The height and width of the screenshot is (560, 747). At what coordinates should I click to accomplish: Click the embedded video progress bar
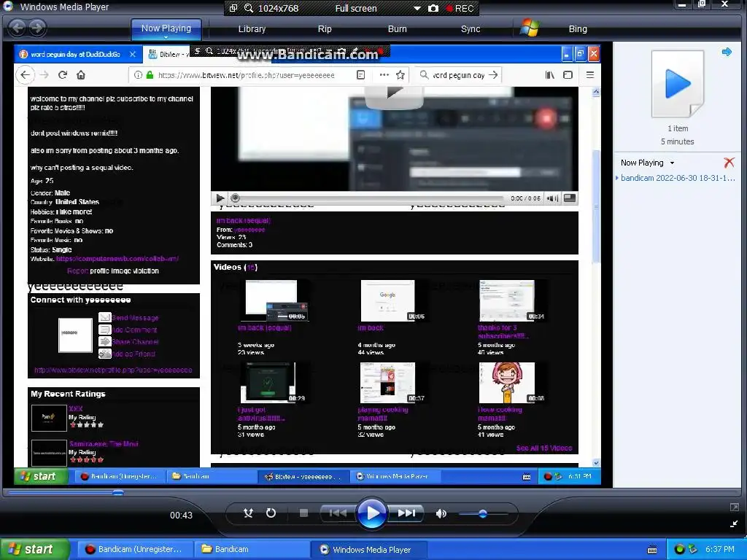point(369,198)
